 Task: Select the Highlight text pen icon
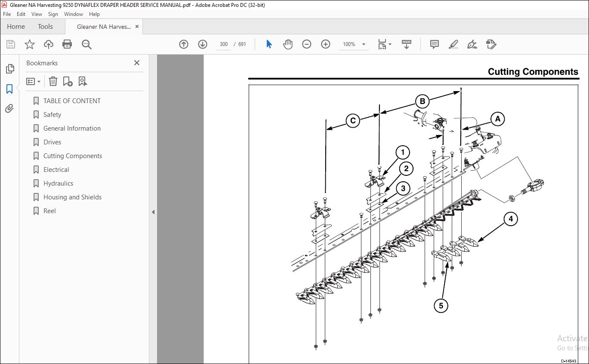point(453,44)
